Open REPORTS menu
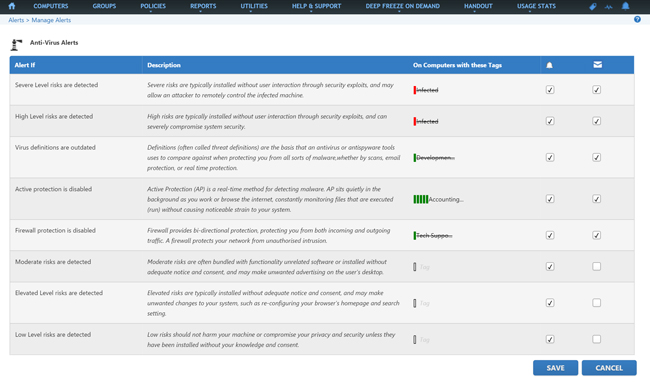 pos(203,6)
